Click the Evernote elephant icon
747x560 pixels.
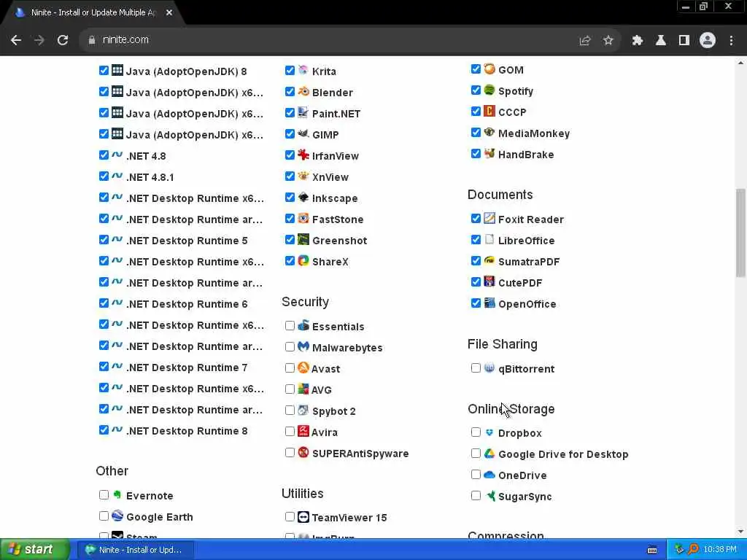coord(117,495)
